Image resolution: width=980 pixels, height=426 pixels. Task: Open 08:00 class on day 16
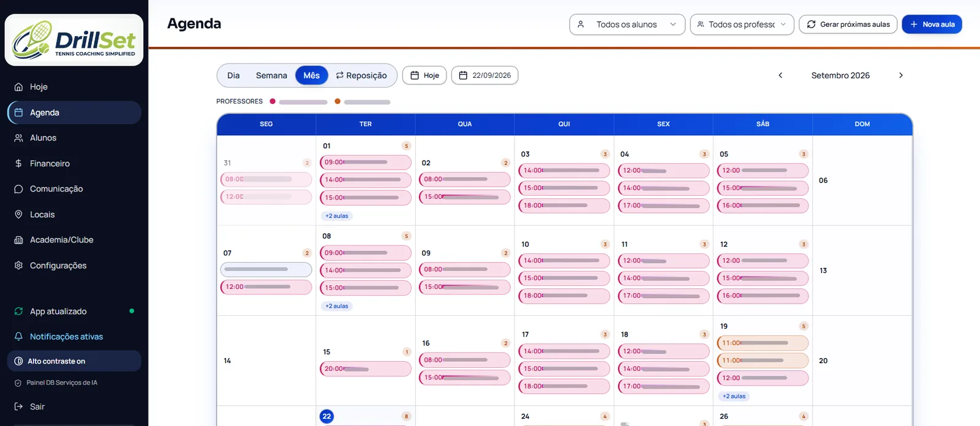(x=465, y=360)
